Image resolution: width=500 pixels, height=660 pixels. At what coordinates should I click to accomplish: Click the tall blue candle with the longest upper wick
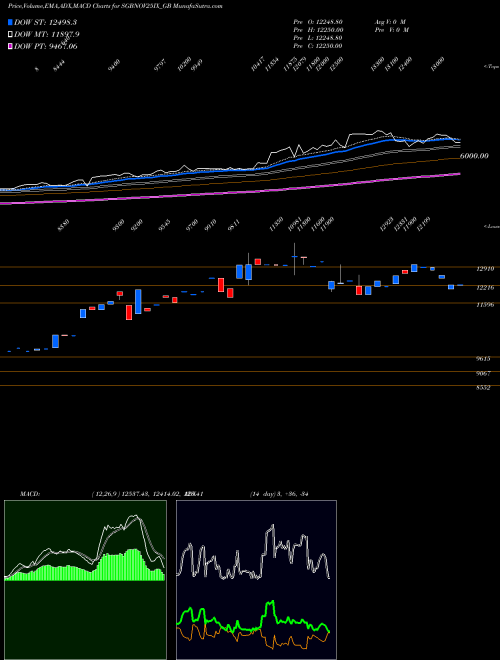248,271
